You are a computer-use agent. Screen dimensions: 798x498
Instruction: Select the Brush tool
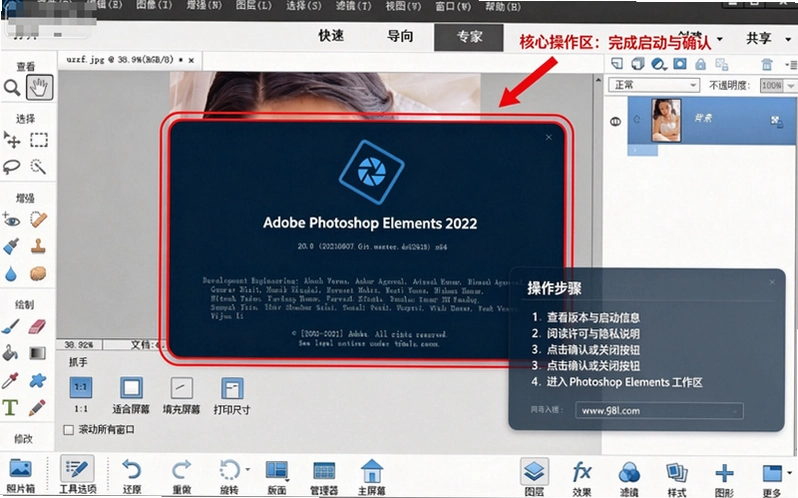pos(11,327)
